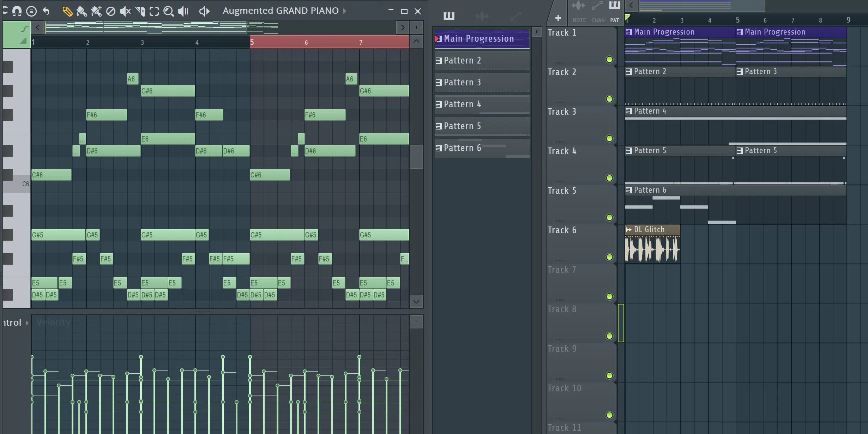Select Pattern 4 in pattern picker

482,104
